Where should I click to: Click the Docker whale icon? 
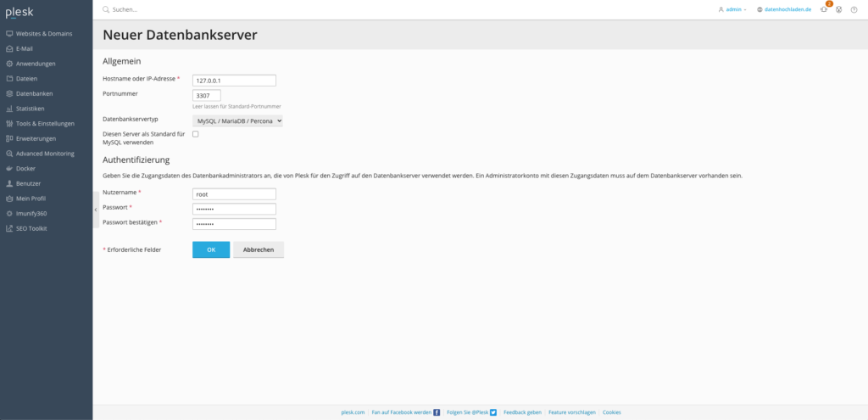pyautogui.click(x=9, y=169)
